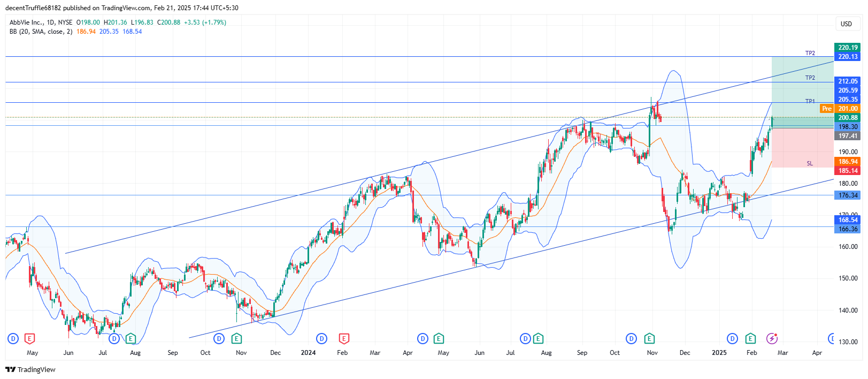The height and width of the screenshot is (379, 868).
Task: Click the 2024 label on the time axis
Action: (308, 353)
